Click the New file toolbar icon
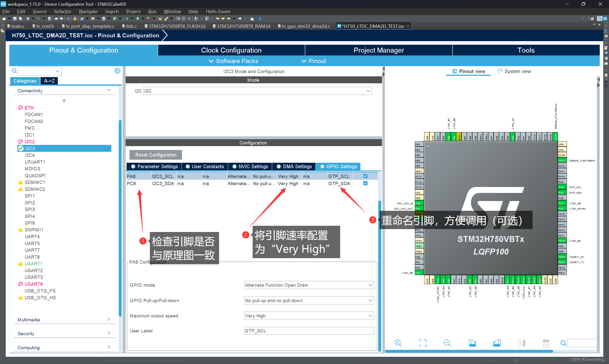The image size is (609, 364). 4,19
